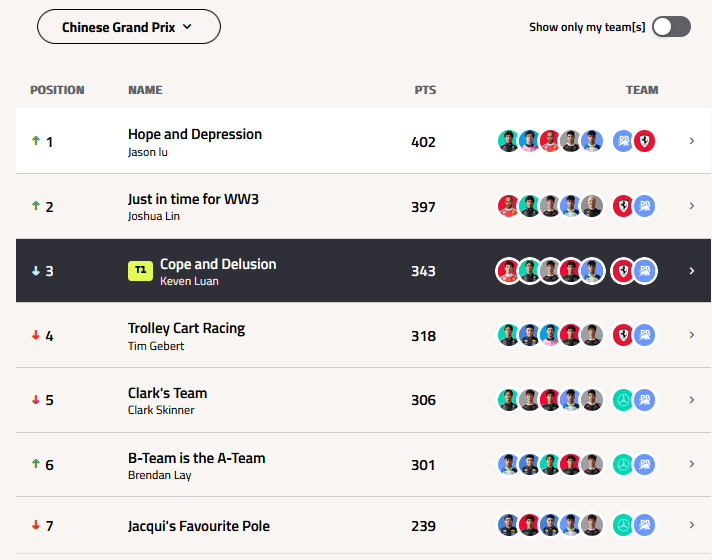Screen dimensions: 712x560
Task: Open the Trolley Cart Racing team name
Action: [x=186, y=328]
